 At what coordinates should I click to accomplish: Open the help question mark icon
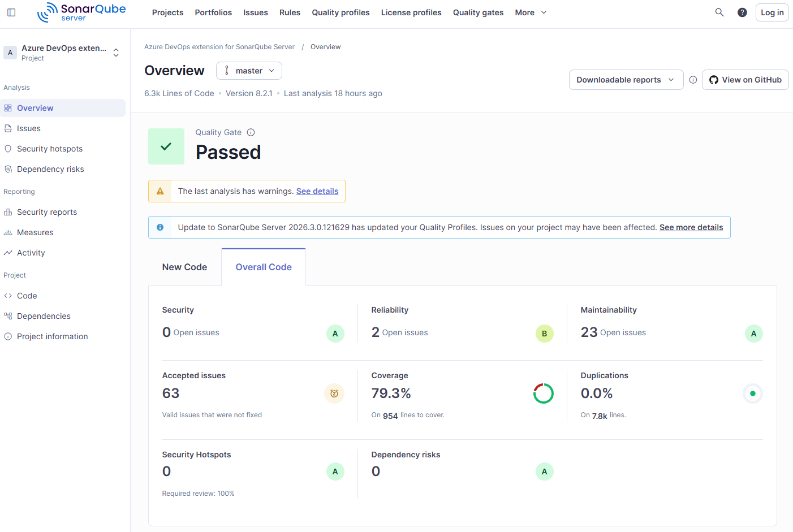coord(742,12)
